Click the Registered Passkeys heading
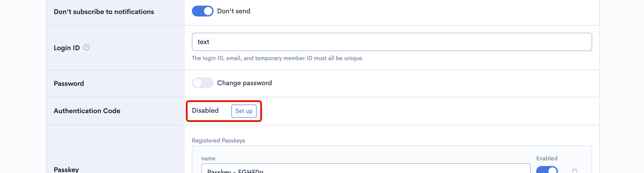Screen dimensions: 644x173 [x=218, y=140]
